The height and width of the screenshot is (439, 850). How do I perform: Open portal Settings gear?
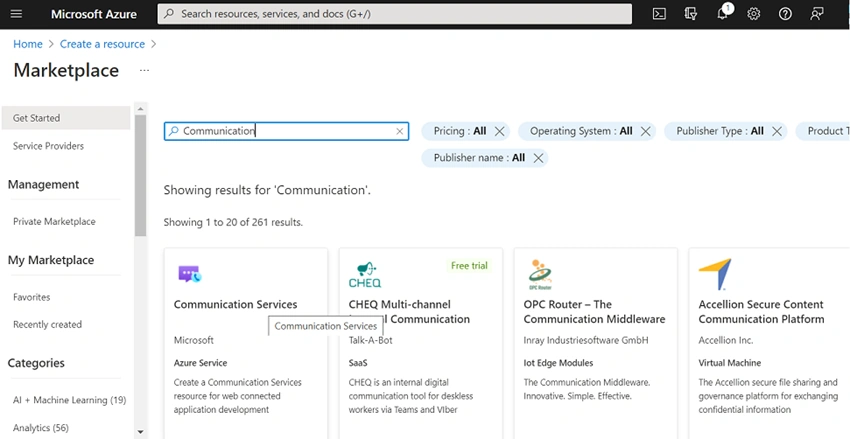[754, 14]
